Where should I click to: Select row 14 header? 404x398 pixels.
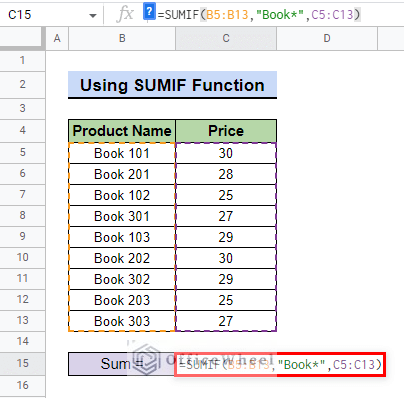point(22,342)
